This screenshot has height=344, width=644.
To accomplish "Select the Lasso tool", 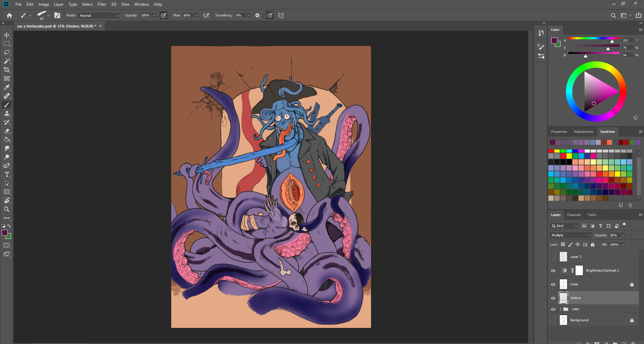I will 7,53.
